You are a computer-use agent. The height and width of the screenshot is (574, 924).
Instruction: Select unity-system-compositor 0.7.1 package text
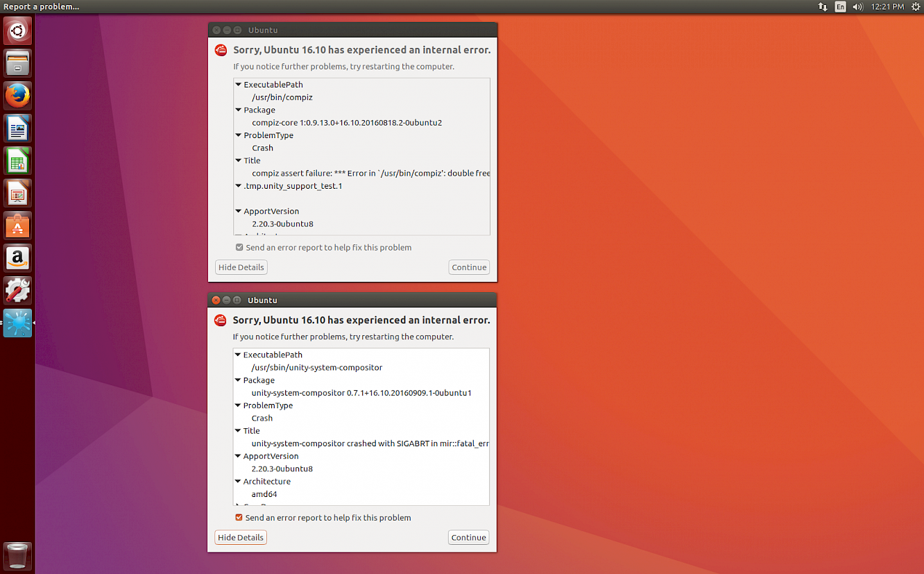[x=361, y=393]
